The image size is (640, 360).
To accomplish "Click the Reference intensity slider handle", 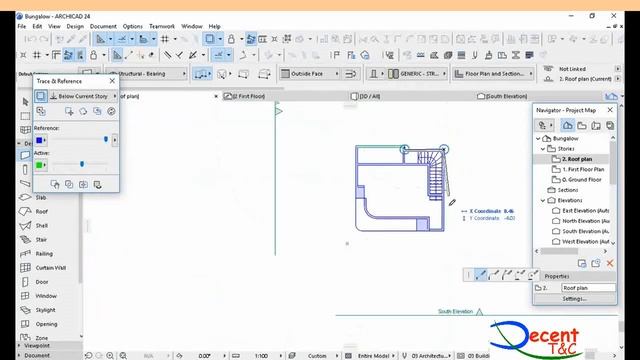I will (x=106, y=140).
